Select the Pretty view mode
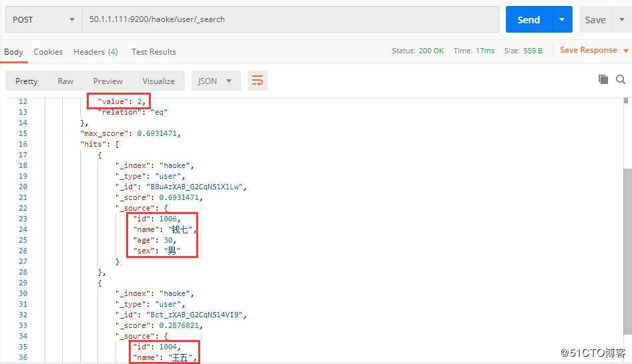 point(27,81)
